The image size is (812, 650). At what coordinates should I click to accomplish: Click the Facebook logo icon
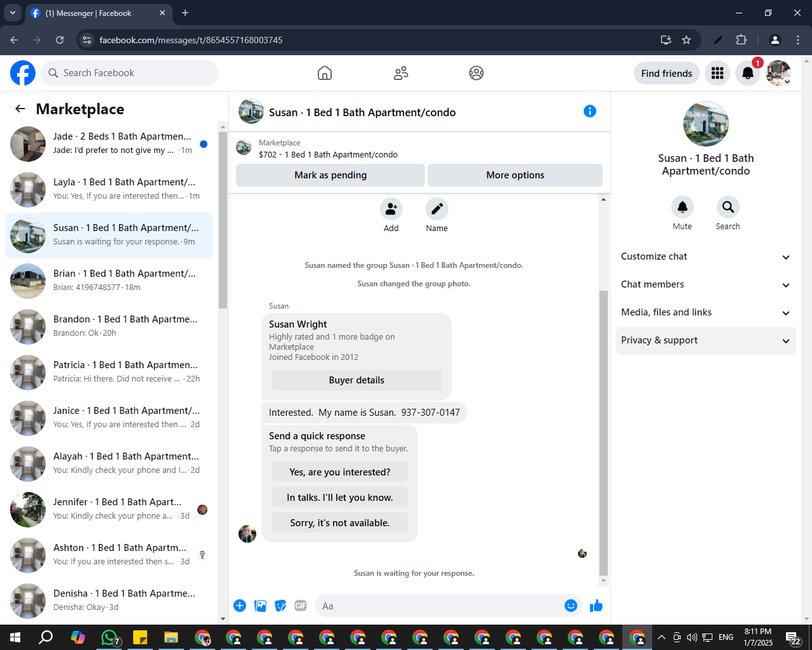coord(23,73)
